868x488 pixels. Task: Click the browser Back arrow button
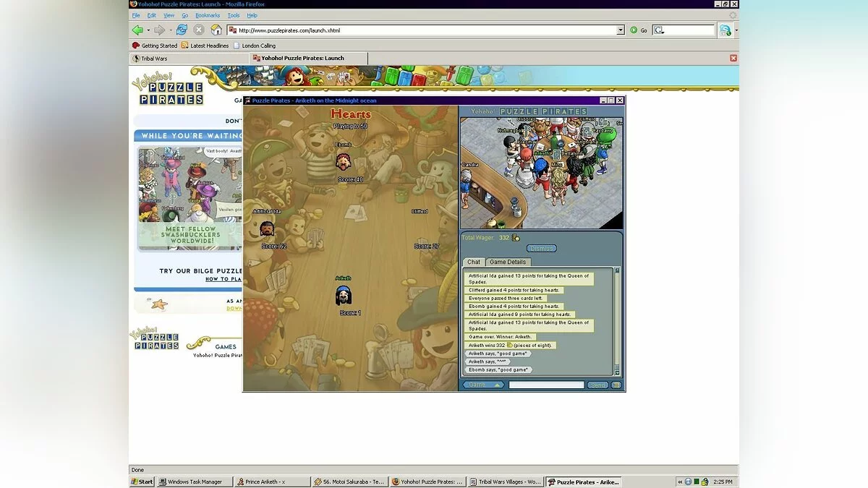pyautogui.click(x=137, y=30)
